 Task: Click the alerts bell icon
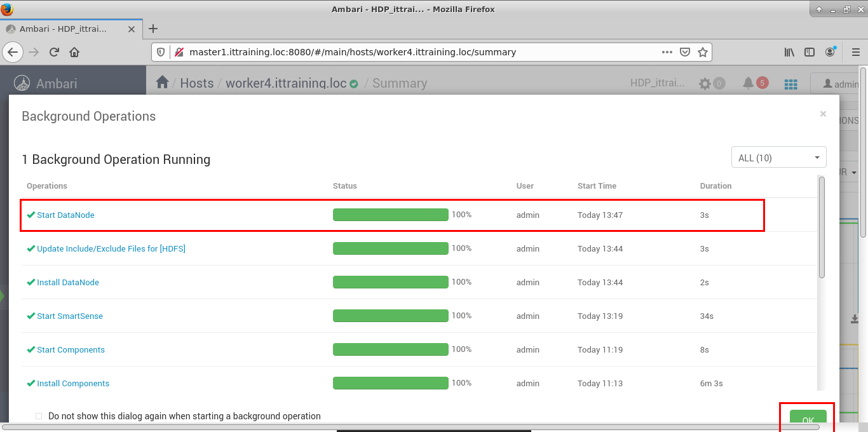(x=749, y=83)
